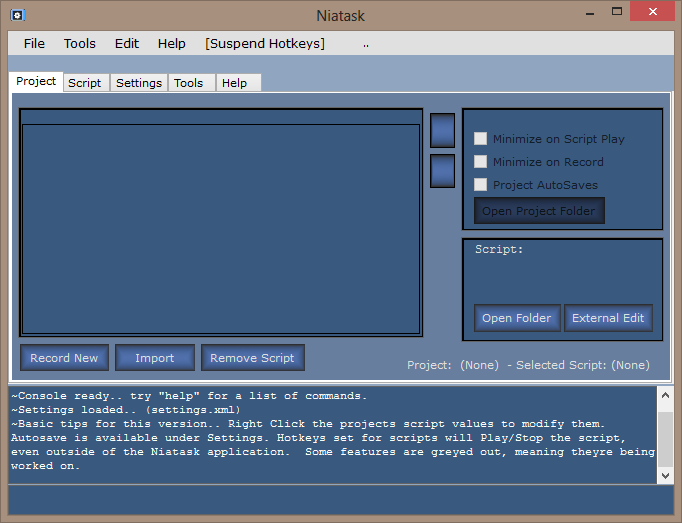Open the script folder with Open Folder
Image resolution: width=682 pixels, height=523 pixels.
[516, 318]
